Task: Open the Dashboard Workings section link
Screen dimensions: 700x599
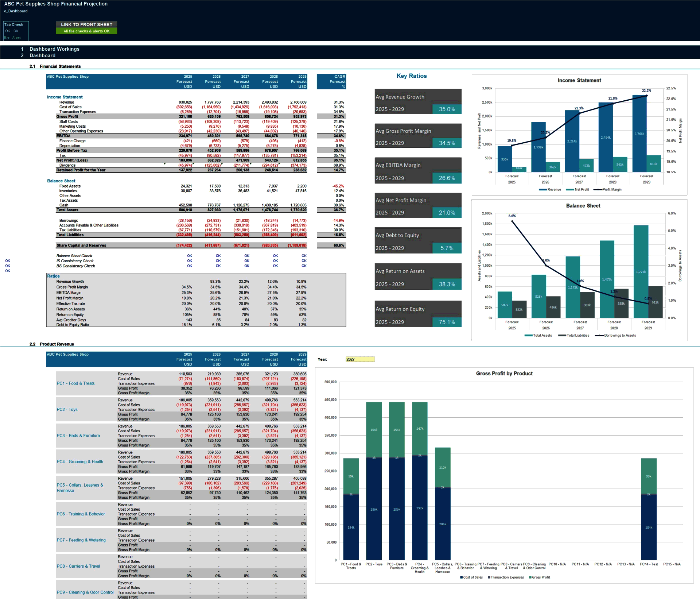Action: pyautogui.click(x=54, y=49)
